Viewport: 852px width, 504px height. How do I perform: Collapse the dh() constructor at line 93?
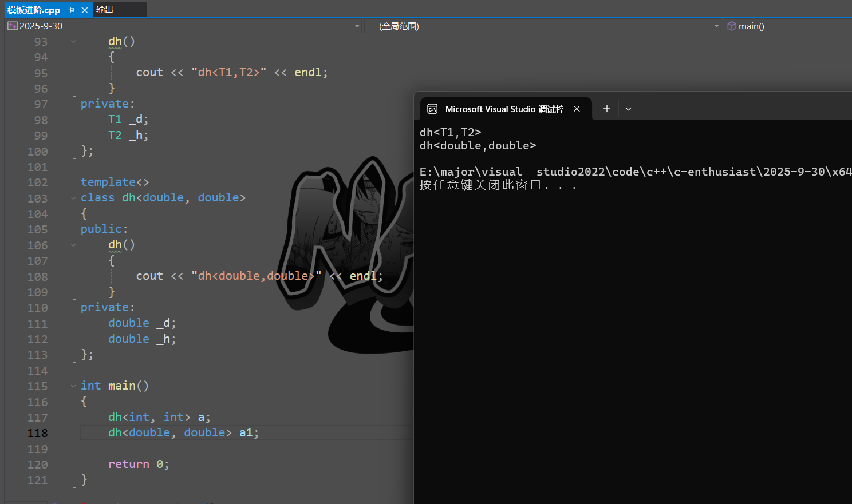click(73, 42)
